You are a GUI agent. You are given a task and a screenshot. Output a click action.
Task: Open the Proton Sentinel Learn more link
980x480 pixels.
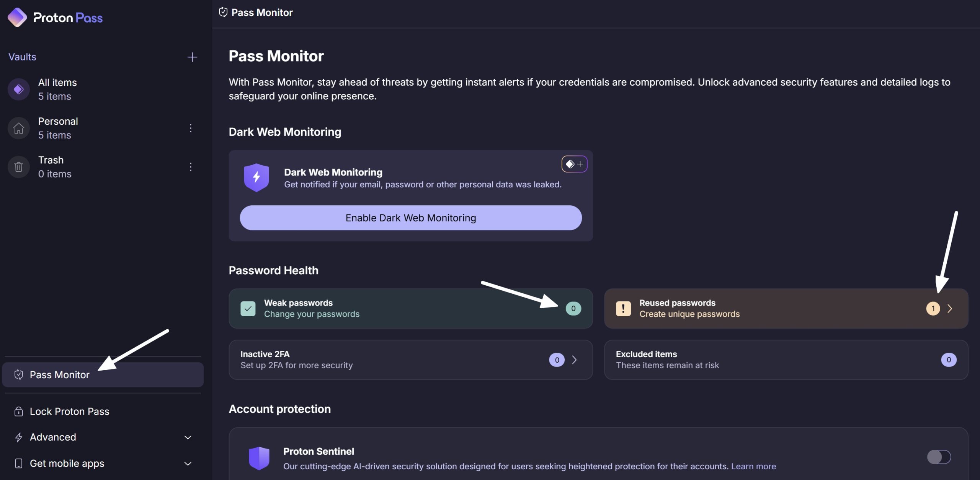(x=753, y=466)
